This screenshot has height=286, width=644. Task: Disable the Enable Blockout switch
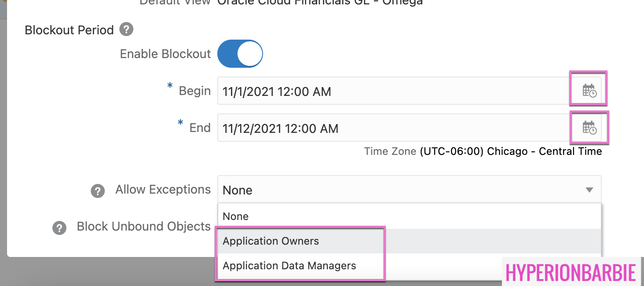(240, 54)
